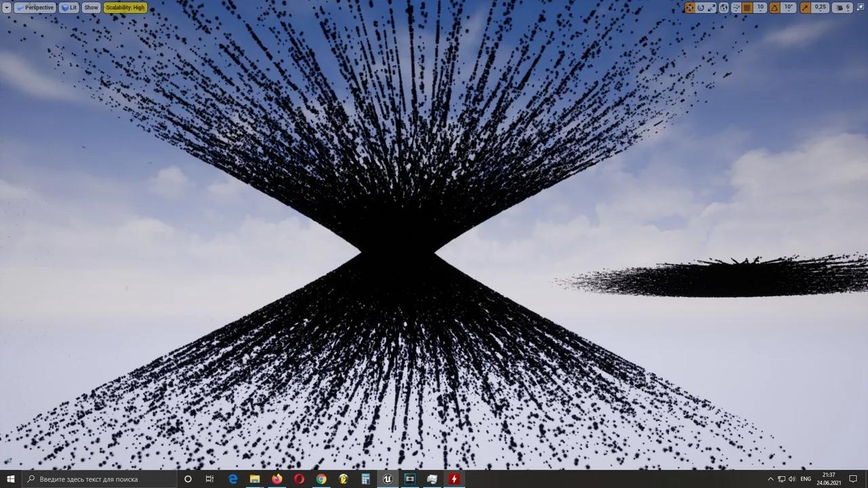Open the camera speed 6 slider popup
868x488 pixels.
[x=843, y=7]
